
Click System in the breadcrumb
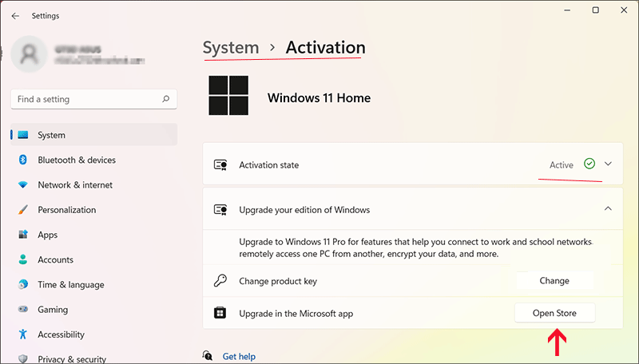pyautogui.click(x=231, y=48)
